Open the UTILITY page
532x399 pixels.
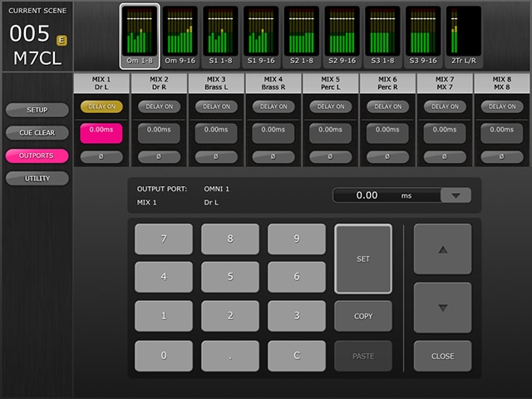[x=37, y=178]
